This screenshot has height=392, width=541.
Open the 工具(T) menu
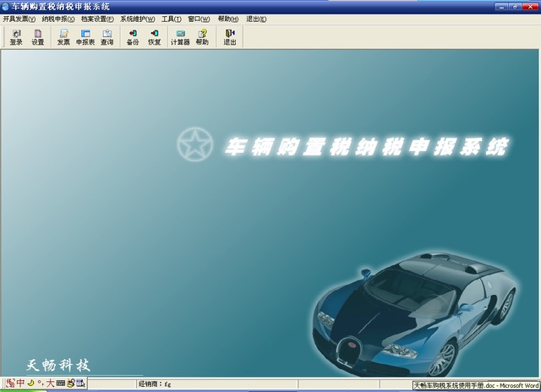(x=172, y=19)
